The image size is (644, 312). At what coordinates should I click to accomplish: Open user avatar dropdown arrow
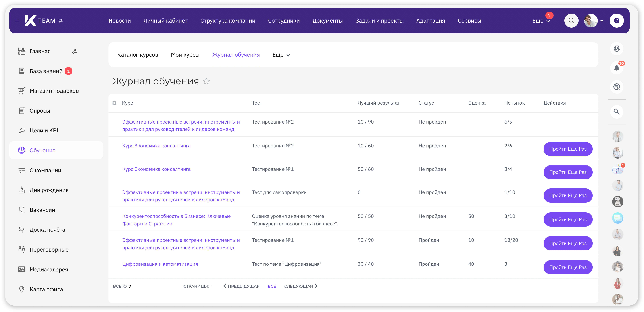pyautogui.click(x=602, y=21)
